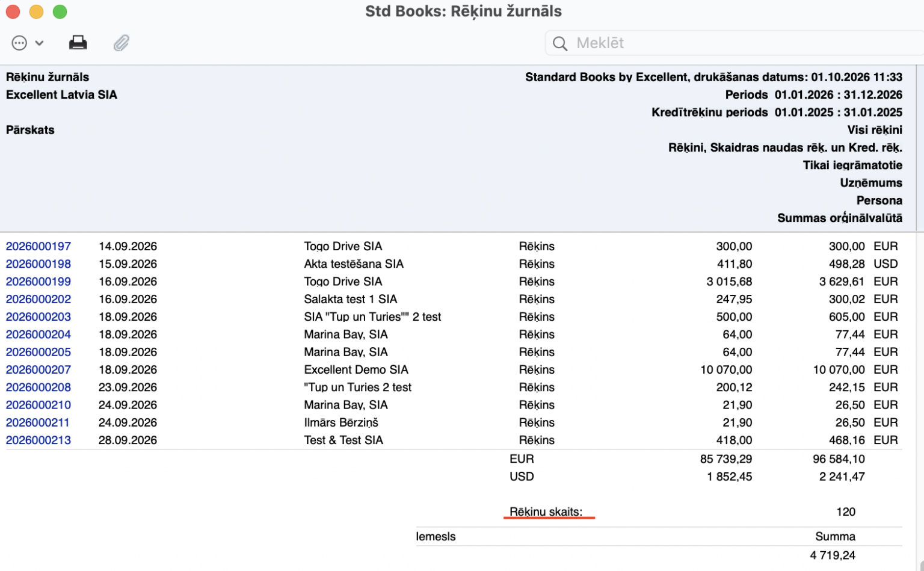Click the Summa value 4 719,24
The image size is (924, 571).
pyautogui.click(x=833, y=555)
